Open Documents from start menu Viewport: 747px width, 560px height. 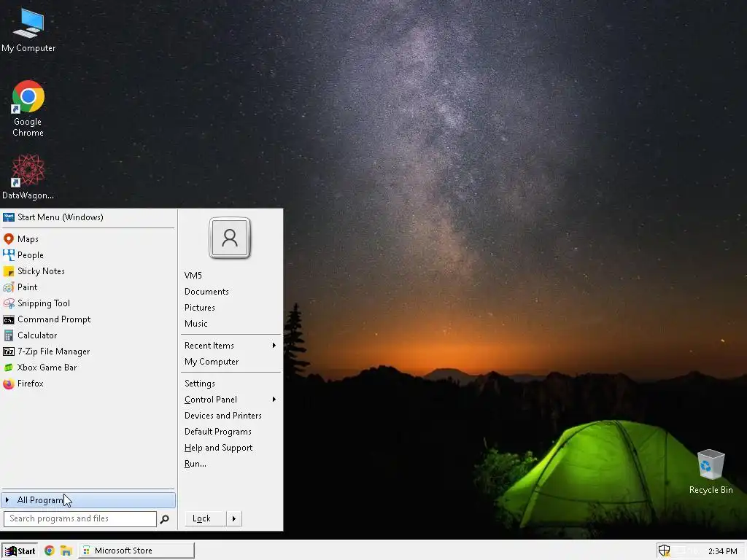tap(206, 292)
